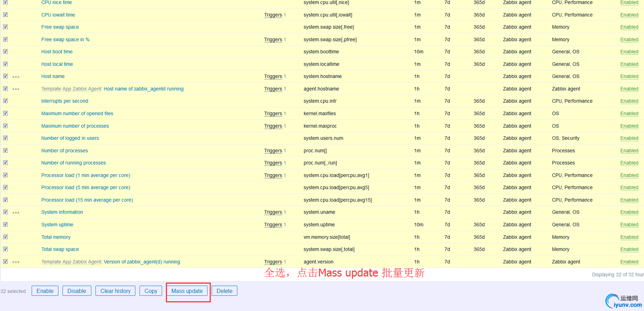Click Enabled status for Free swap space
This screenshot has height=311, width=644.
tap(629, 27)
